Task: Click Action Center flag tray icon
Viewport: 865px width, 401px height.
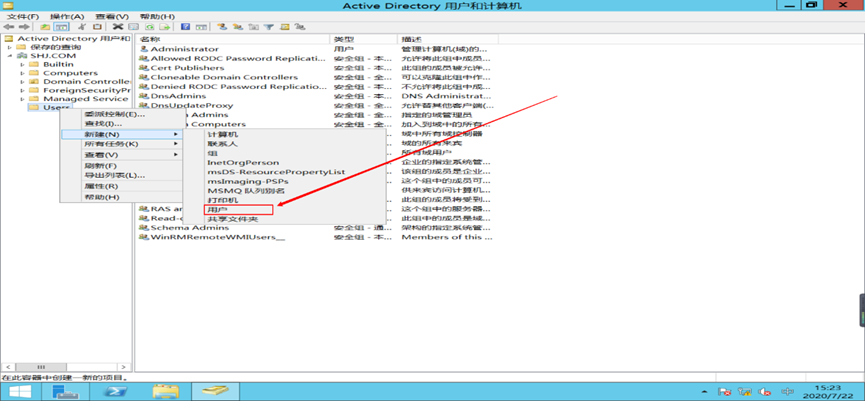Action: pyautogui.click(x=725, y=392)
